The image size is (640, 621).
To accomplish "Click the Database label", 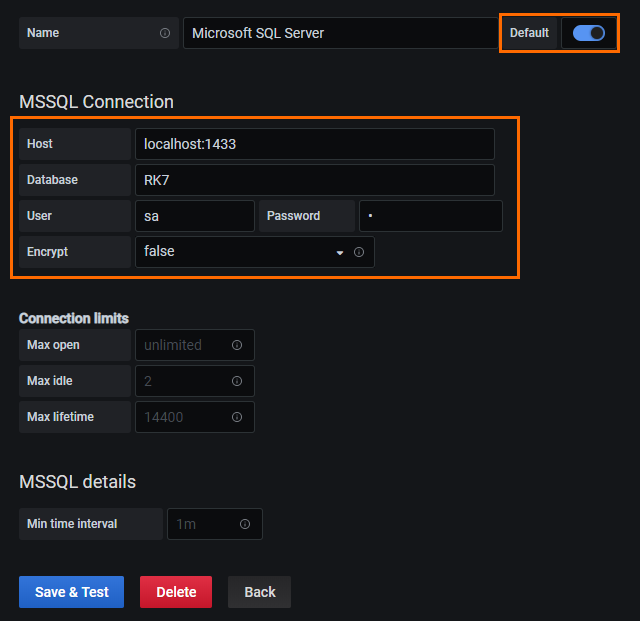I will pyautogui.click(x=52, y=180).
